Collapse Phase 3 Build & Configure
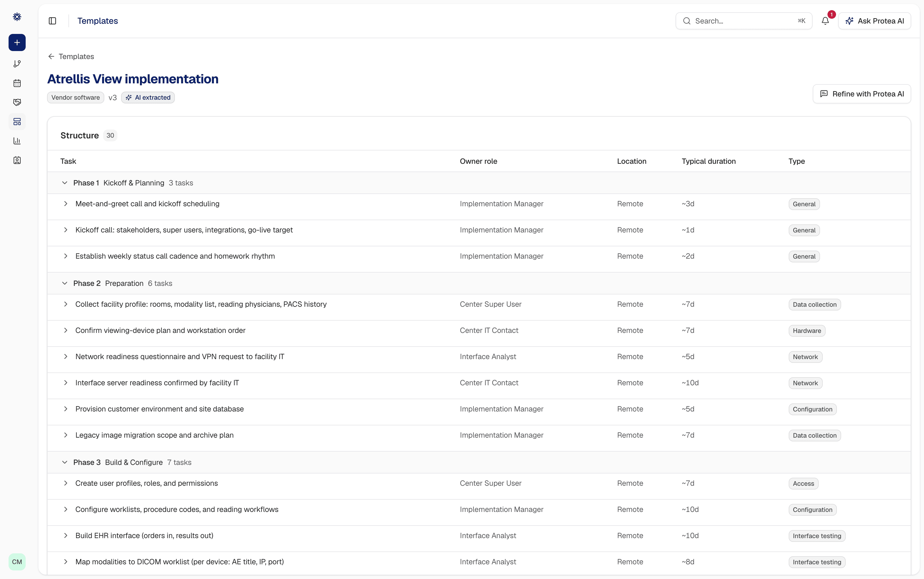 [x=65, y=462]
